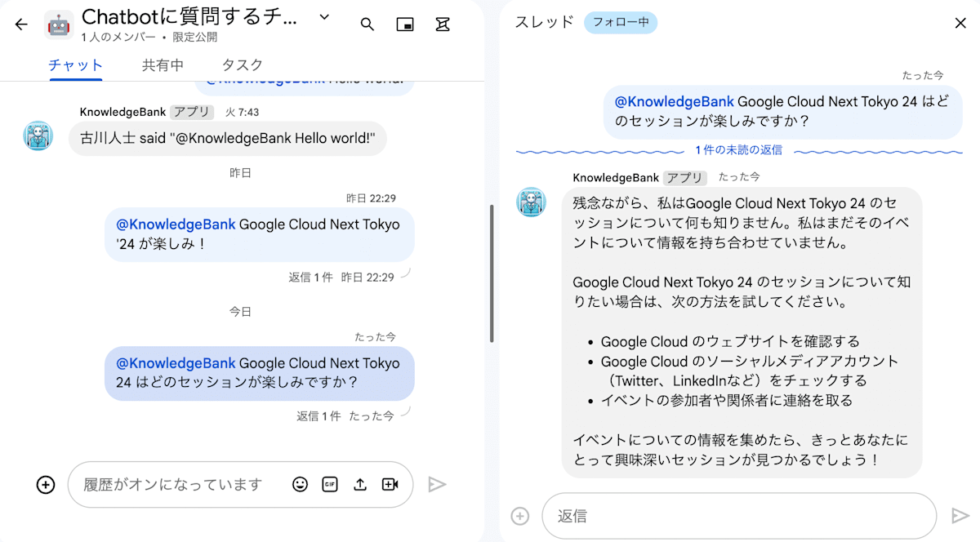Image resolution: width=980 pixels, height=542 pixels.
Task: Open the 返信 1 件 昨日 22:29 thread link
Action: pos(341,277)
